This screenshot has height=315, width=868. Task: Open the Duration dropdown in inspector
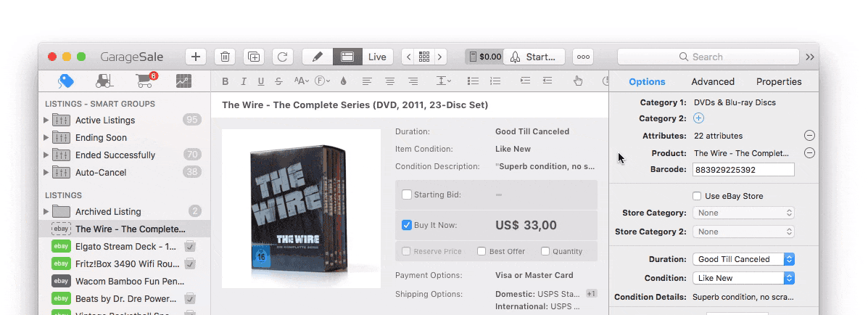point(743,259)
